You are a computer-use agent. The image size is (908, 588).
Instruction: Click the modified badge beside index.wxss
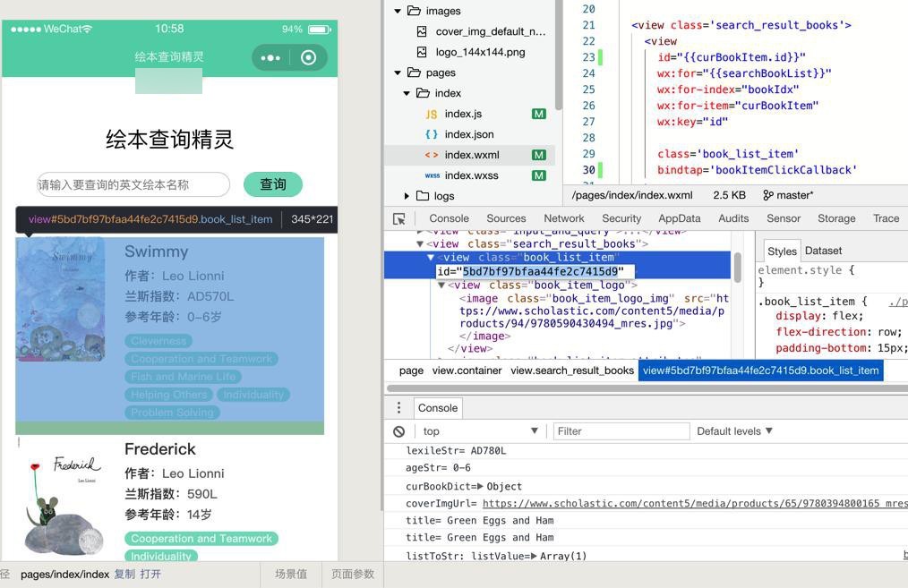pyautogui.click(x=539, y=175)
